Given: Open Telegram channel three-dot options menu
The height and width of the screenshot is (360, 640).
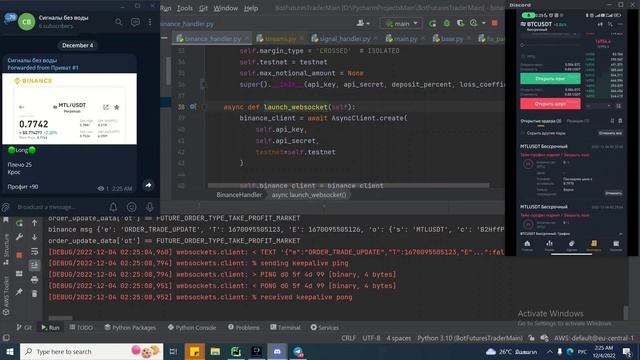Looking at the screenshot, I should [150, 22].
